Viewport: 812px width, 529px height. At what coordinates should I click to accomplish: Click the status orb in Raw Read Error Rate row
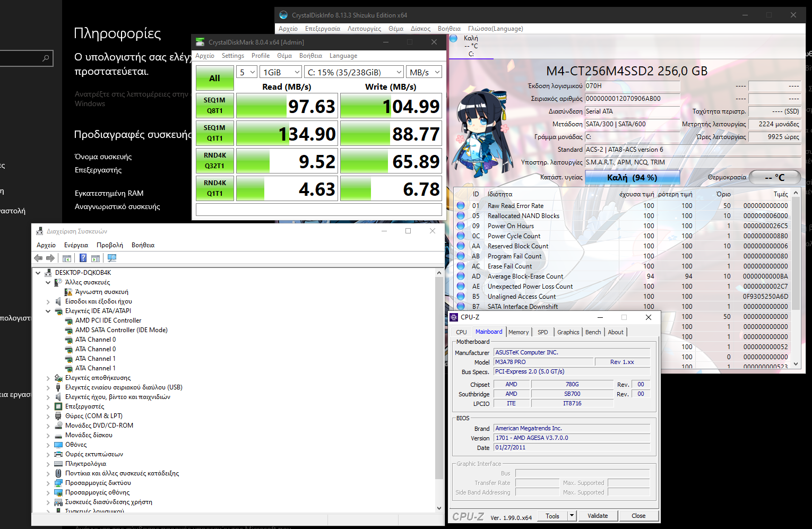click(x=461, y=206)
